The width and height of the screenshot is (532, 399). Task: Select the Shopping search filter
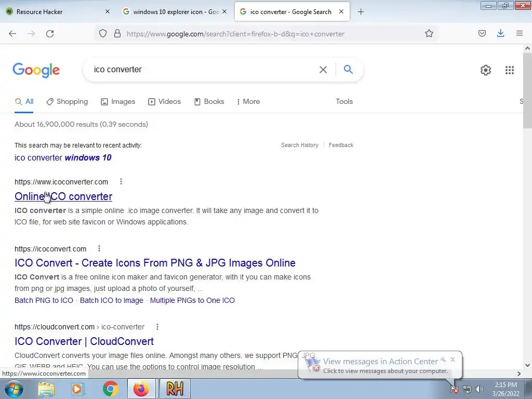pos(67,101)
